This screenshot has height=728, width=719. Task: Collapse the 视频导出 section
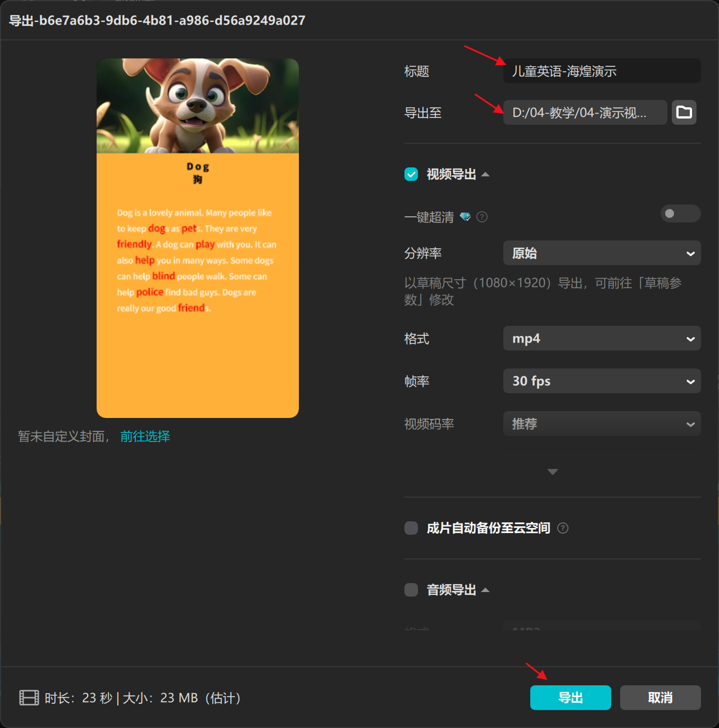point(486,174)
